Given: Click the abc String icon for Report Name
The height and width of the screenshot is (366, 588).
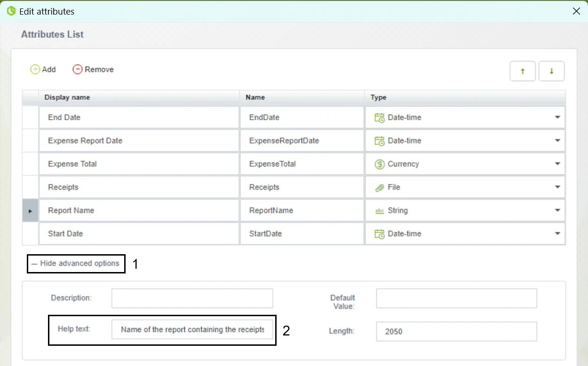Looking at the screenshot, I should [380, 211].
